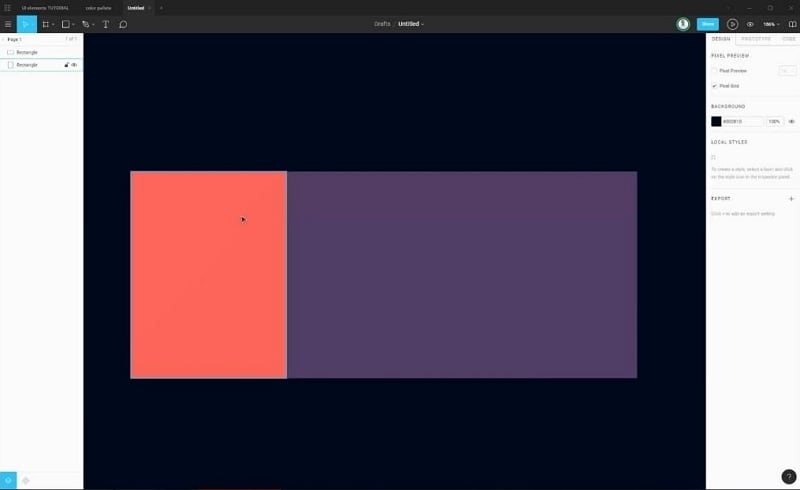The height and width of the screenshot is (490, 800).
Task: Start the prototype presentation play button
Action: coord(732,24)
